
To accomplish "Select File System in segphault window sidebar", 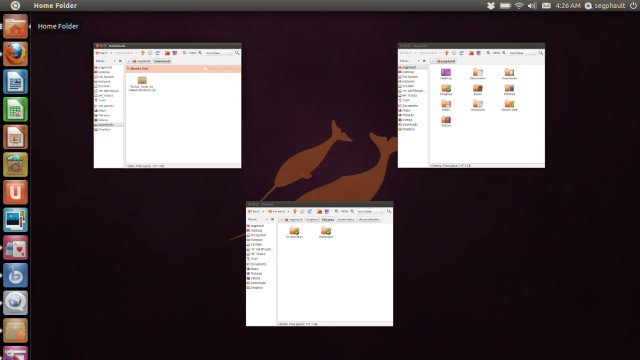I will [x=409, y=77].
